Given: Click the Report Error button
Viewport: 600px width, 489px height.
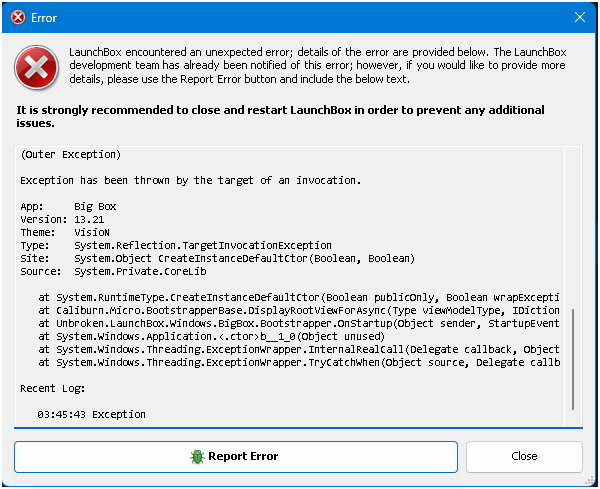Looking at the screenshot, I should [236, 457].
